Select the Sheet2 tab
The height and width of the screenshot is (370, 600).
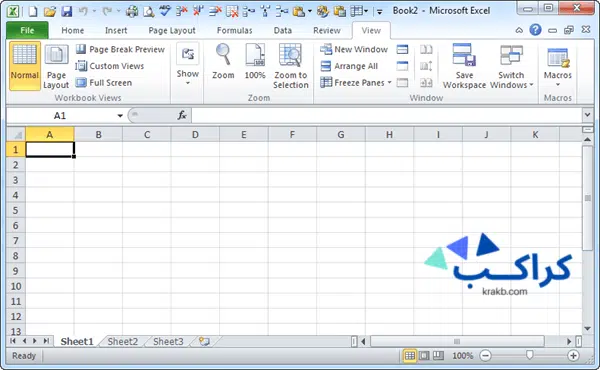pos(122,341)
